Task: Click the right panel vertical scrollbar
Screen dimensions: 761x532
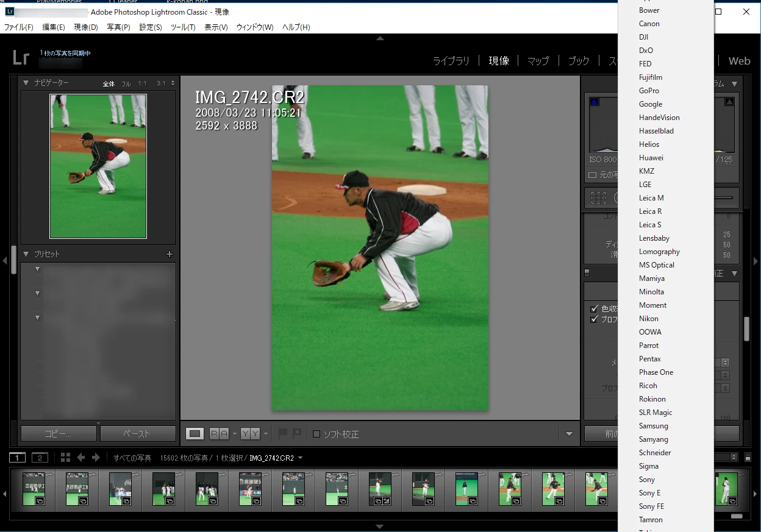Action: click(746, 329)
